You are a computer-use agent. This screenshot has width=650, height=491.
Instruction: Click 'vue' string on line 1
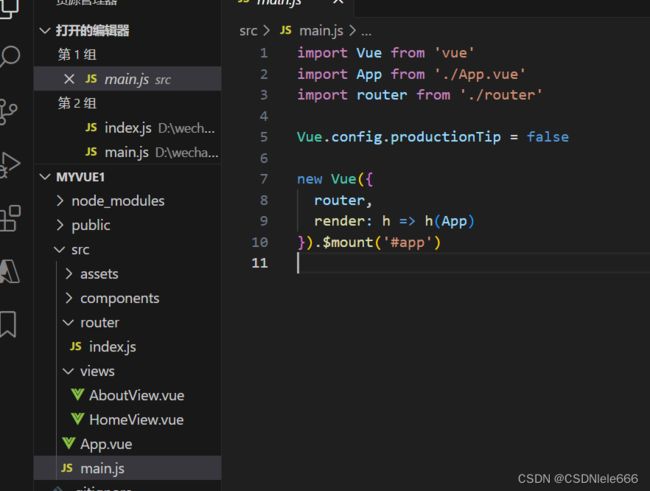click(454, 53)
